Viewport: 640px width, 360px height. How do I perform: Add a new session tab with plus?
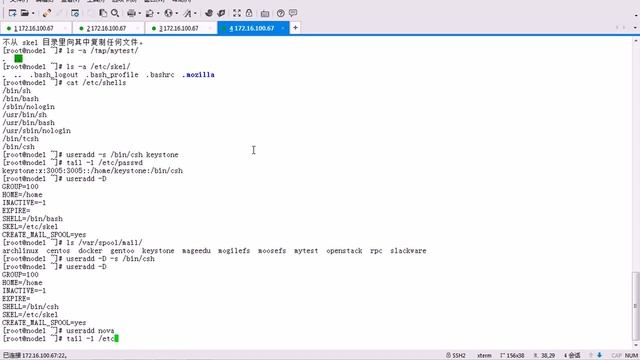[295, 28]
